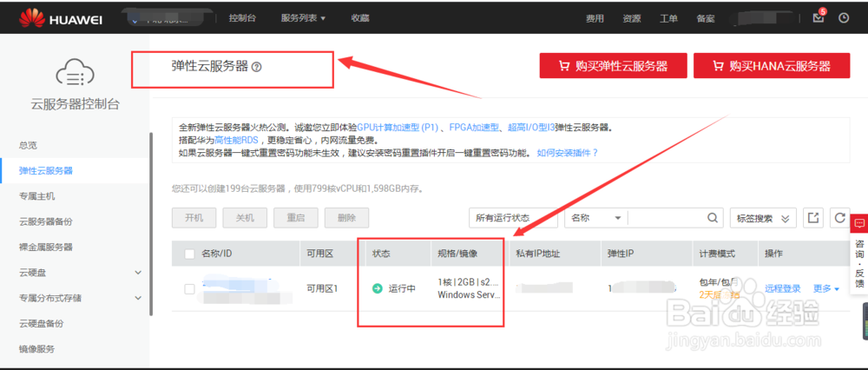Screen dimensions: 868x370
Task: Click the 1核 | 2GB spec cell
Action: pyautogui.click(x=470, y=288)
